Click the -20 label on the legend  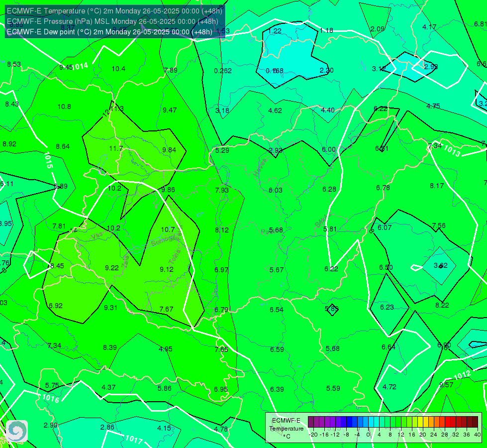314,435
